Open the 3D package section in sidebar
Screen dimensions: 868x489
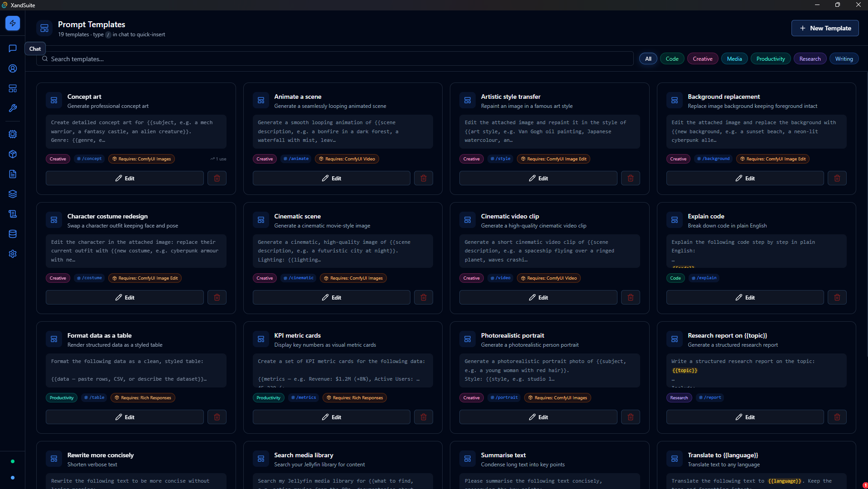point(12,154)
